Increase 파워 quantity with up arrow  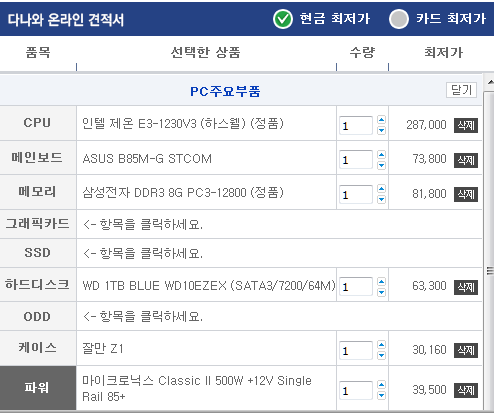tap(381, 385)
